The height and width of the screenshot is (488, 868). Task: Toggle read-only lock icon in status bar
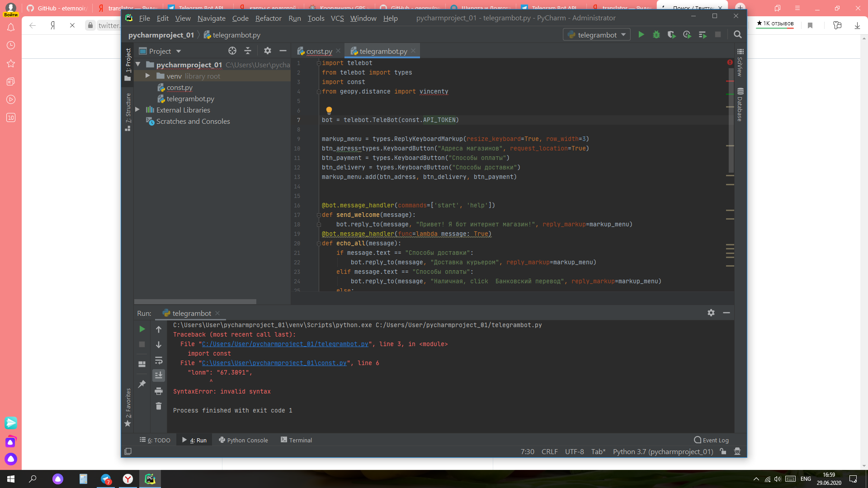tap(723, 451)
